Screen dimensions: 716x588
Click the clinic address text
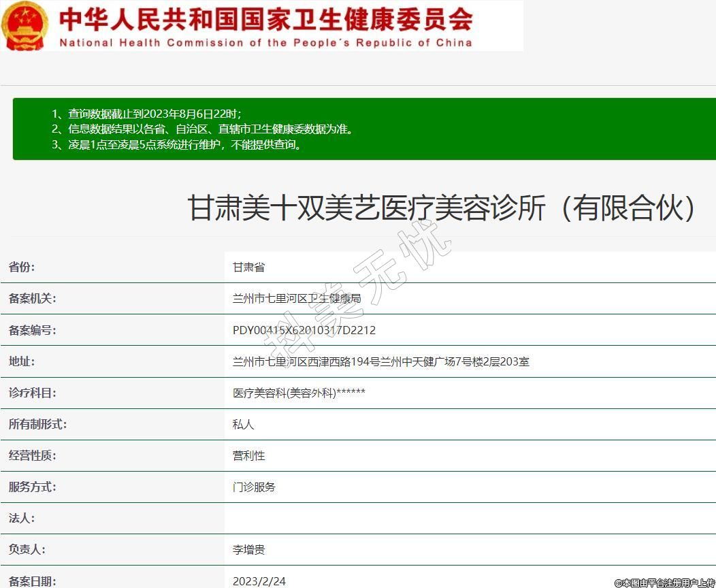[x=380, y=361]
